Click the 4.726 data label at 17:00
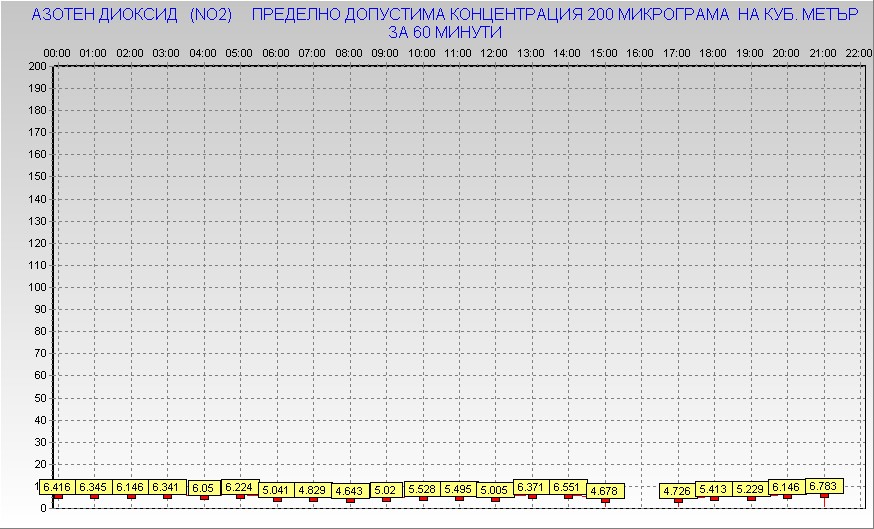Viewport: 874px width, 529px height. click(x=677, y=491)
